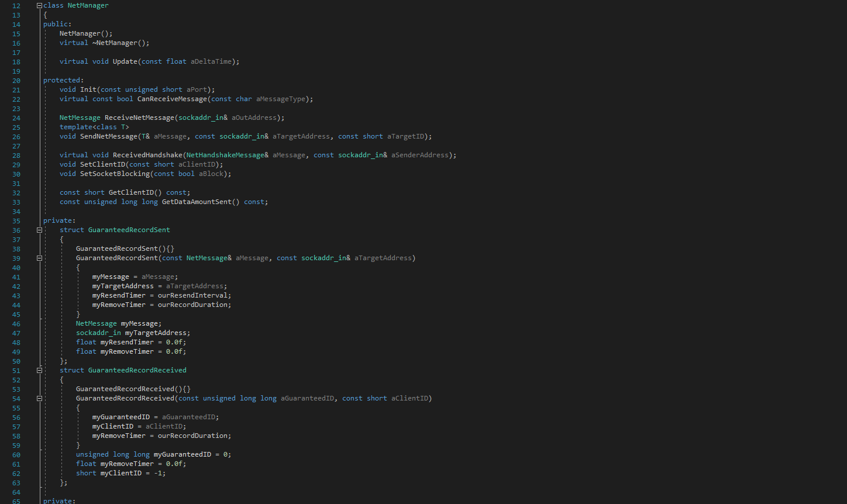Click 'ourRecordDuration' on line 44
847x504 pixels.
pyautogui.click(x=192, y=305)
